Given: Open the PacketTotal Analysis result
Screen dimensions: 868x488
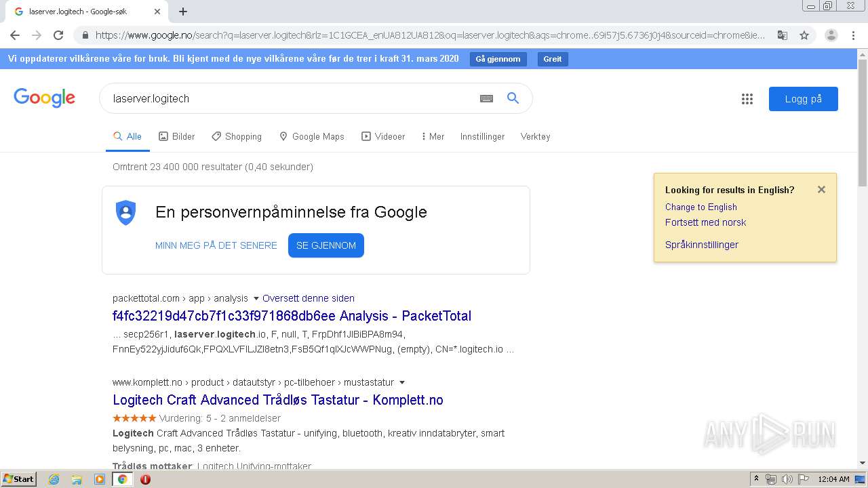Looking at the screenshot, I should pos(292,316).
